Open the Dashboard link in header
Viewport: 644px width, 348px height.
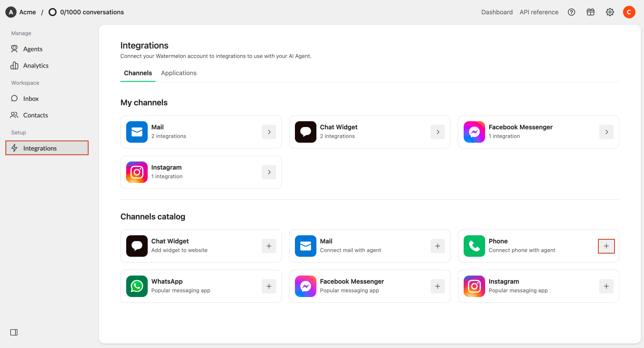pyautogui.click(x=497, y=12)
